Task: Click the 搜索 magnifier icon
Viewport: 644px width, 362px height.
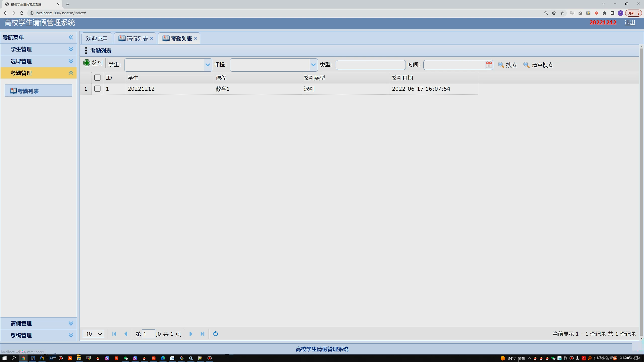Action: click(x=501, y=65)
